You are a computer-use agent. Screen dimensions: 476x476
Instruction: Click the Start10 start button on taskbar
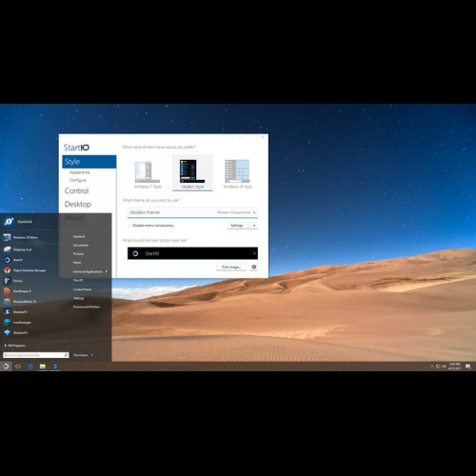tap(6, 367)
